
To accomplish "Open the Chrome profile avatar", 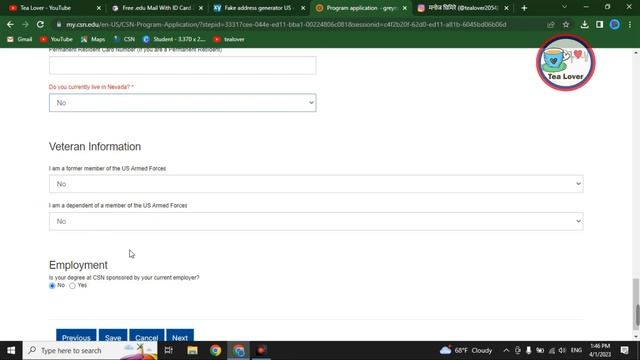I will pyautogui.click(x=614, y=24).
